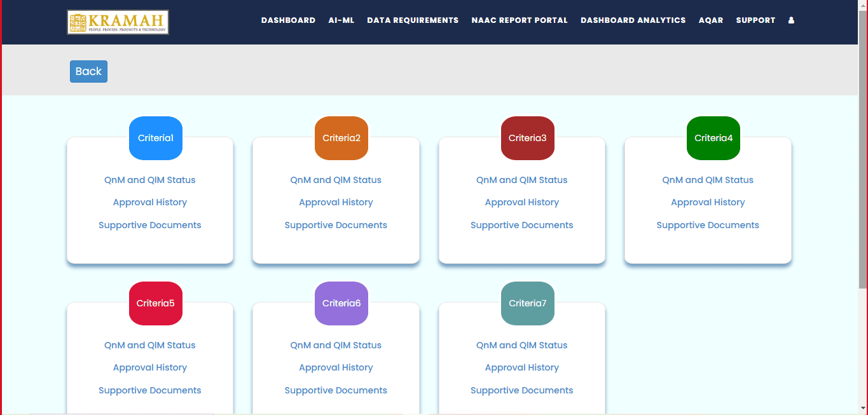
Task: Open QnM and QlM Status for Criteria1
Action: 150,180
